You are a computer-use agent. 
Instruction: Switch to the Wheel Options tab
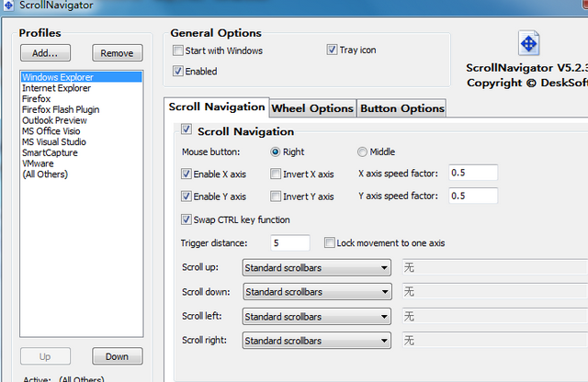(x=312, y=108)
